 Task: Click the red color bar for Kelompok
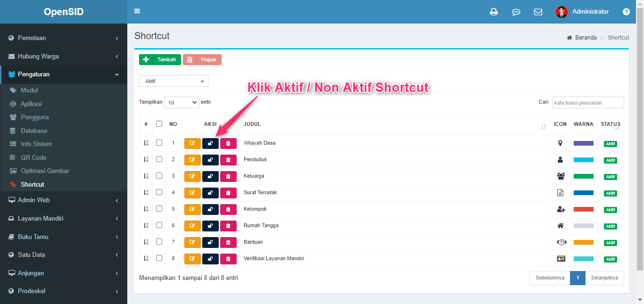tap(583, 209)
